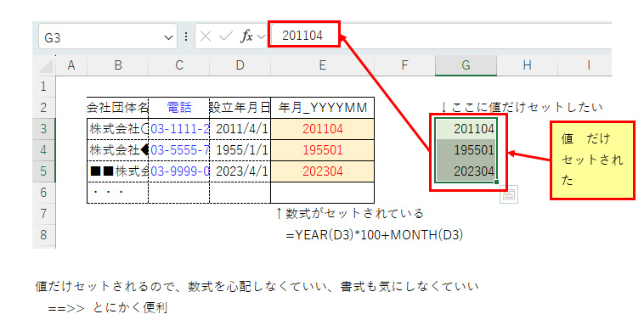Click formula text =YEAR(D3)*100+MONTH(D3)
644x331 pixels.
375,234
